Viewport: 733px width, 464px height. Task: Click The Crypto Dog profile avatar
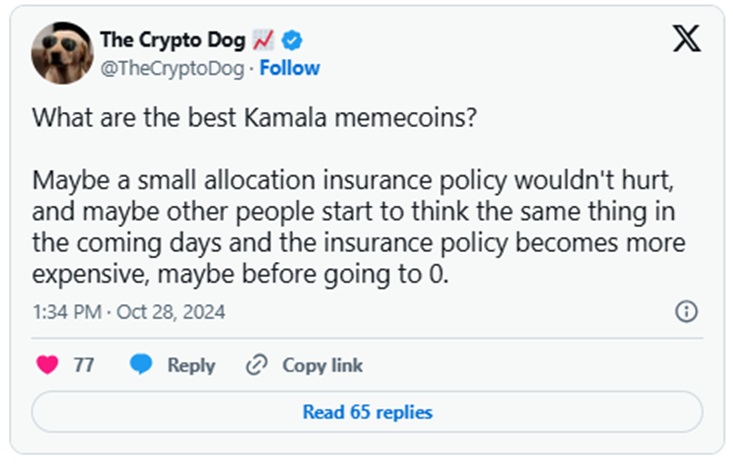coord(62,53)
